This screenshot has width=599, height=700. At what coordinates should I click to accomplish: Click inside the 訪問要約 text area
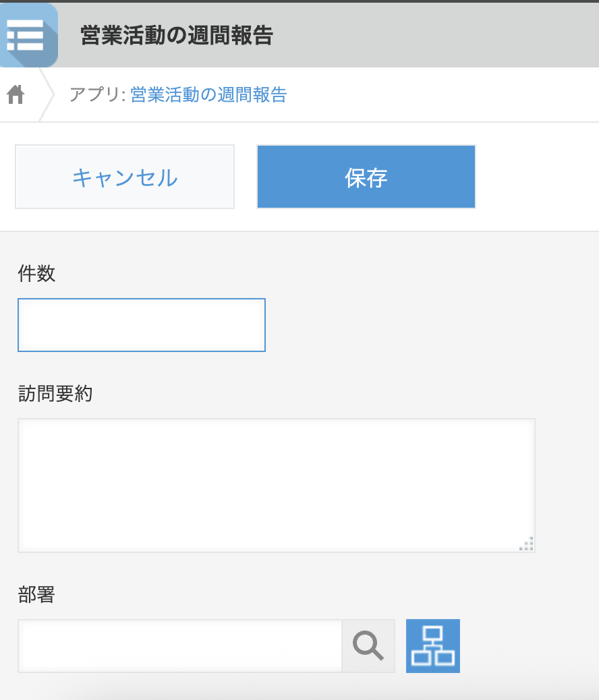pyautogui.click(x=276, y=485)
